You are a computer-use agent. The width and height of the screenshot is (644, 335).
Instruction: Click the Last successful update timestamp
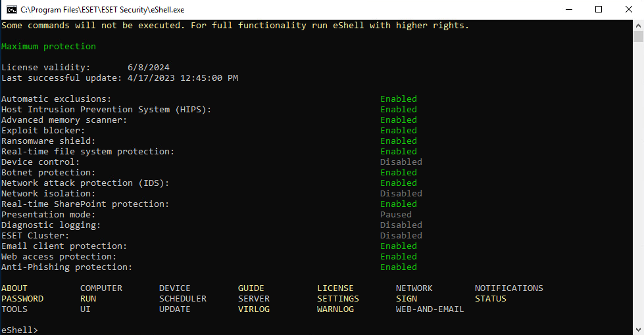pyautogui.click(x=183, y=78)
